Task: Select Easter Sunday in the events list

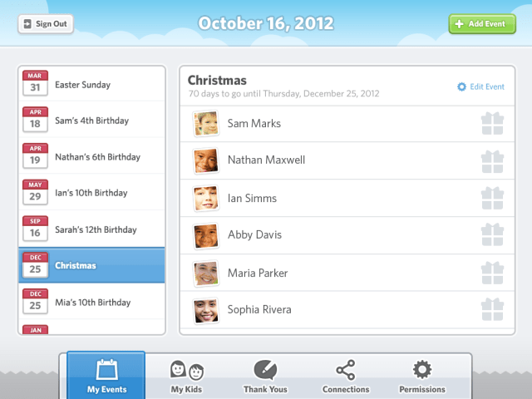Action: 91,84
